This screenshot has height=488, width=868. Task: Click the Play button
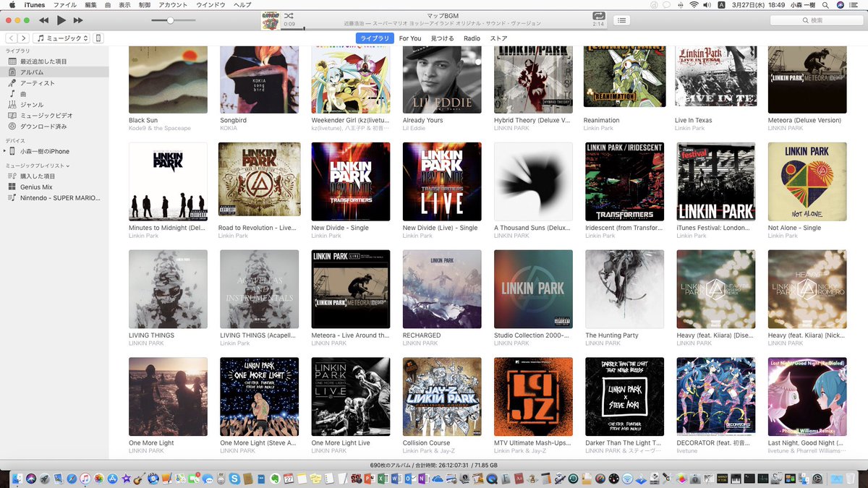(x=61, y=20)
